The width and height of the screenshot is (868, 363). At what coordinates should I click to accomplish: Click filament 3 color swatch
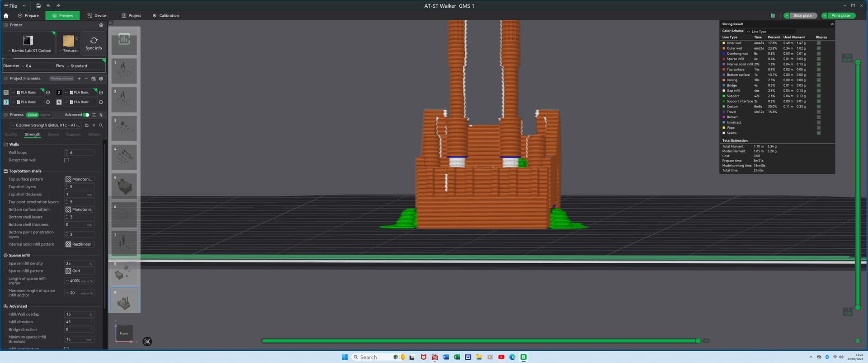point(6,102)
